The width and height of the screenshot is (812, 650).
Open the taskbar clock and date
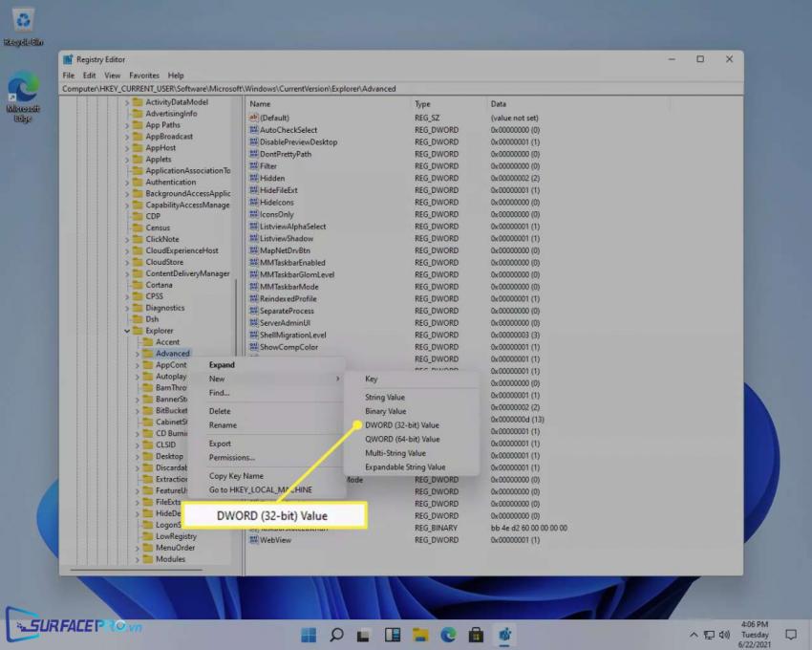(755, 635)
